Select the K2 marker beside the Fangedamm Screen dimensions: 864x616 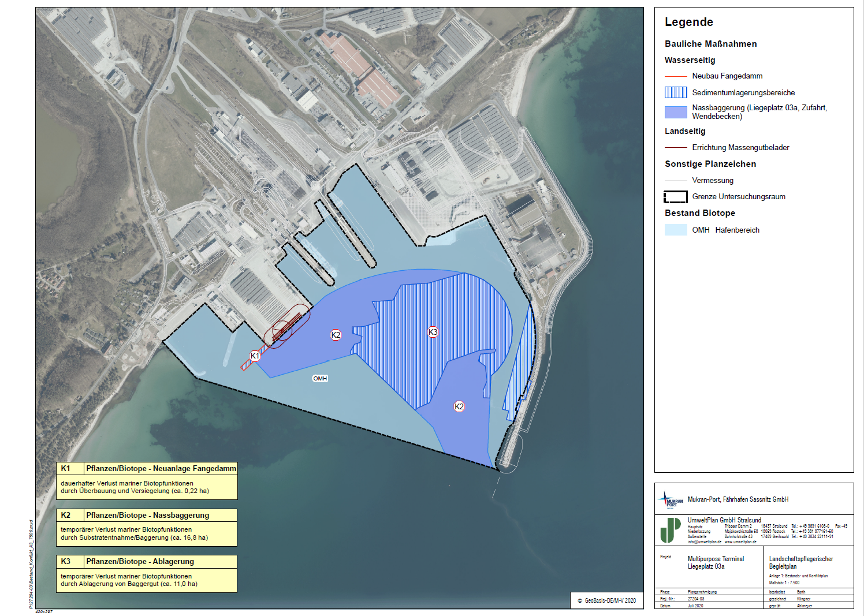tap(336, 335)
